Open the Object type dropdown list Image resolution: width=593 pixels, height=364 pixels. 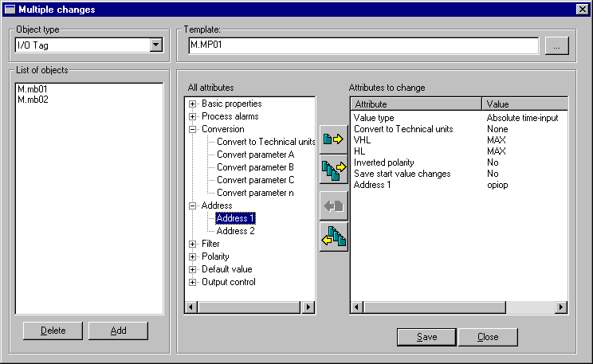155,46
